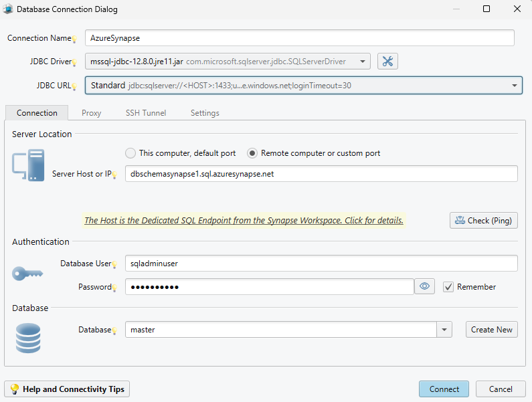Viewport: 532px width, 402px height.
Task: Open the Database dropdown list
Action: 445,330
